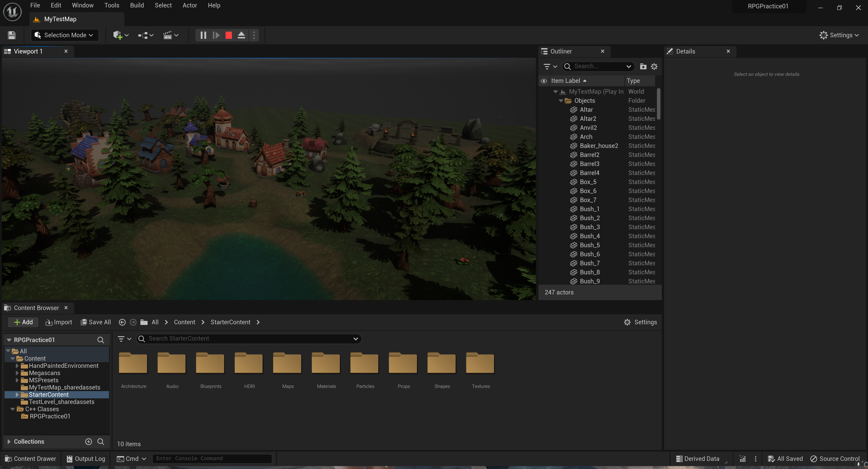Click create new folder in Outliner
The height and width of the screenshot is (469, 868).
[643, 66]
